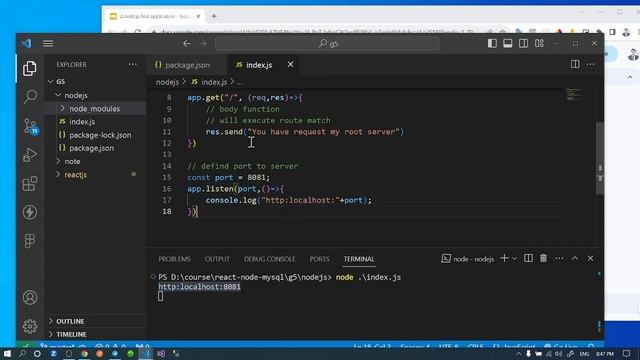Split the terminal panel

point(528,258)
